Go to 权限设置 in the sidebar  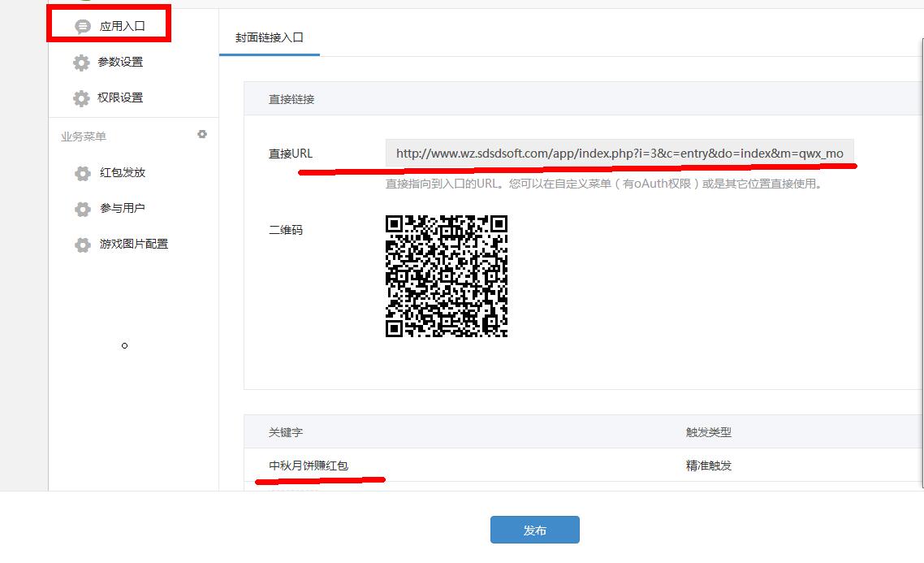click(120, 97)
